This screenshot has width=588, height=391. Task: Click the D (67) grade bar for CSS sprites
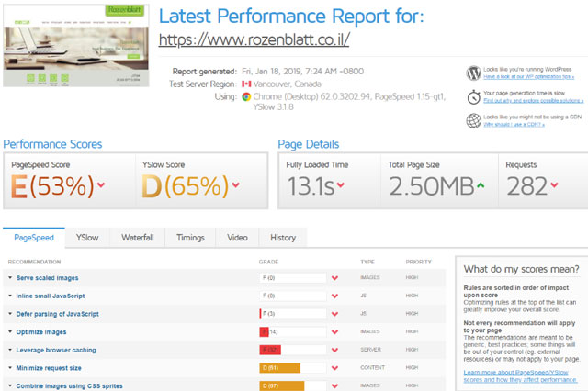293,385
